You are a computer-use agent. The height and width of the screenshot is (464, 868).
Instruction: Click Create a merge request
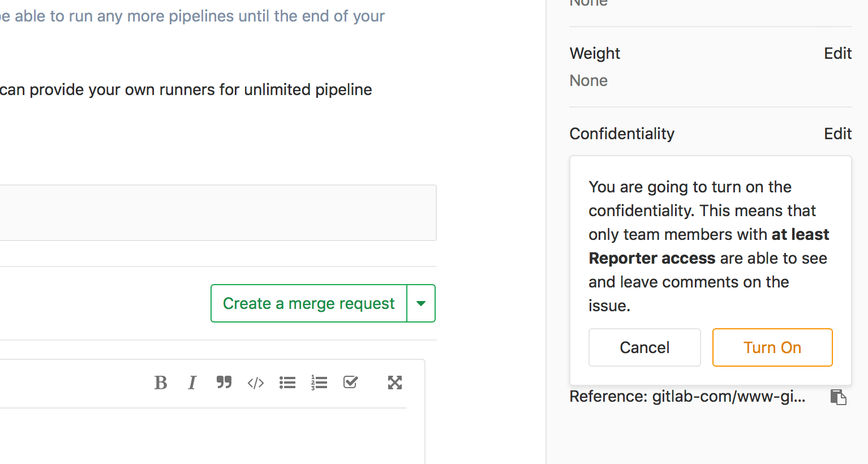[x=308, y=303]
